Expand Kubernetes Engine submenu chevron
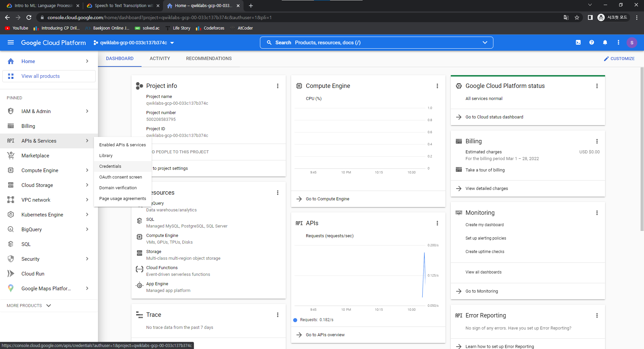This screenshot has height=349, width=644. [x=87, y=214]
